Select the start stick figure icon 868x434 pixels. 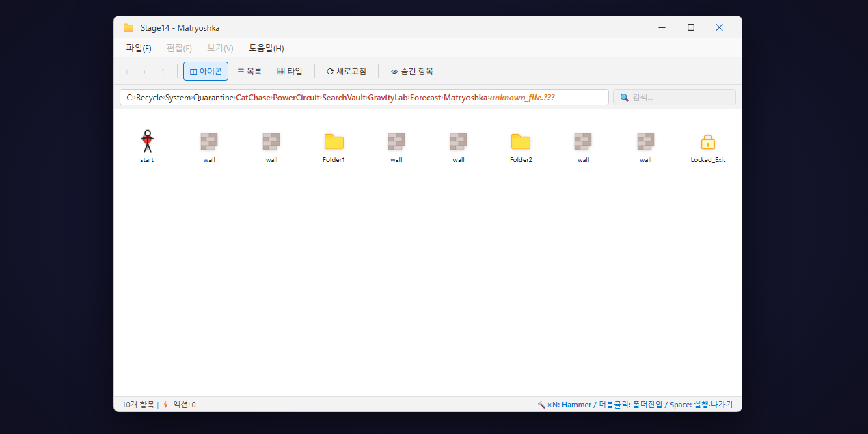[x=147, y=141]
